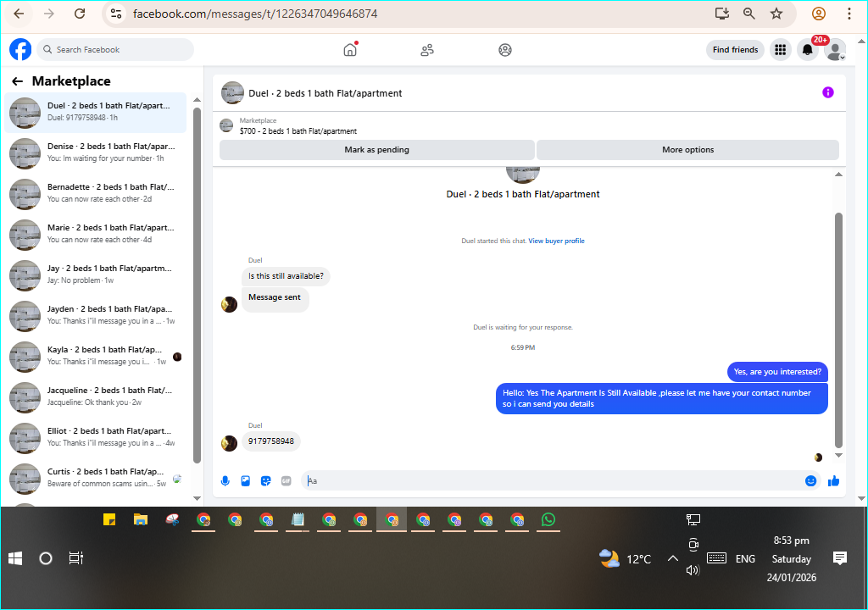Click the chat messages scrollbar thumb

pyautogui.click(x=838, y=330)
